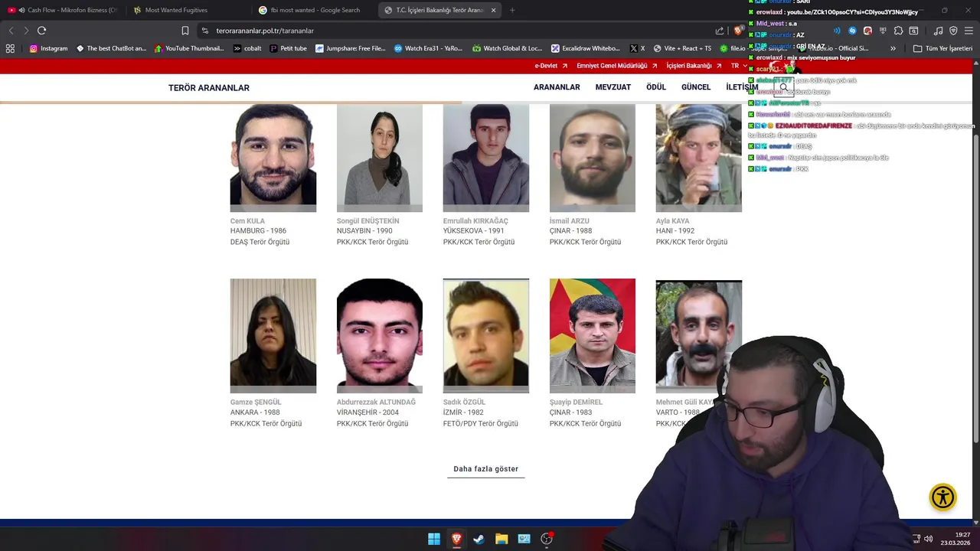
Task: Click the volume speaker tray icon
Action: [929, 539]
